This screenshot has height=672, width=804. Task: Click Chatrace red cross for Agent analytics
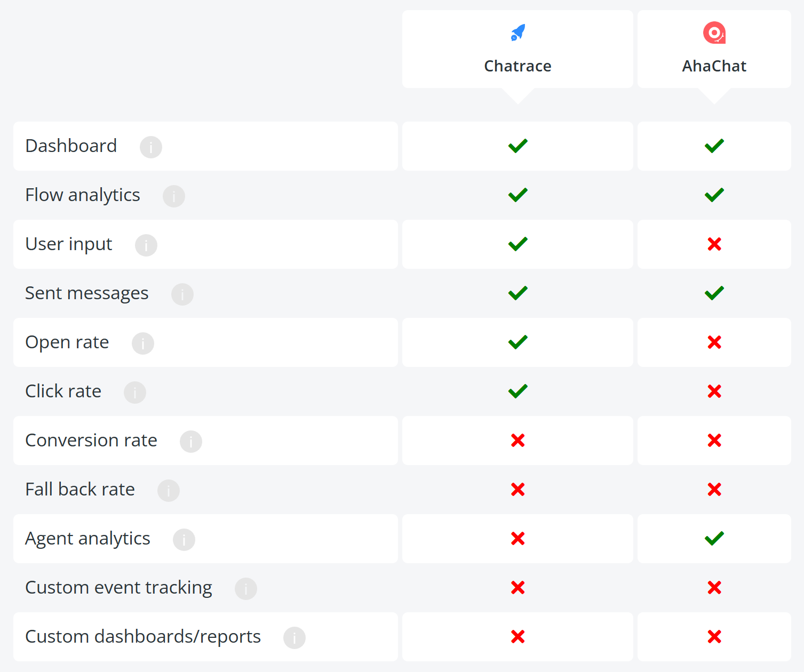(x=518, y=538)
